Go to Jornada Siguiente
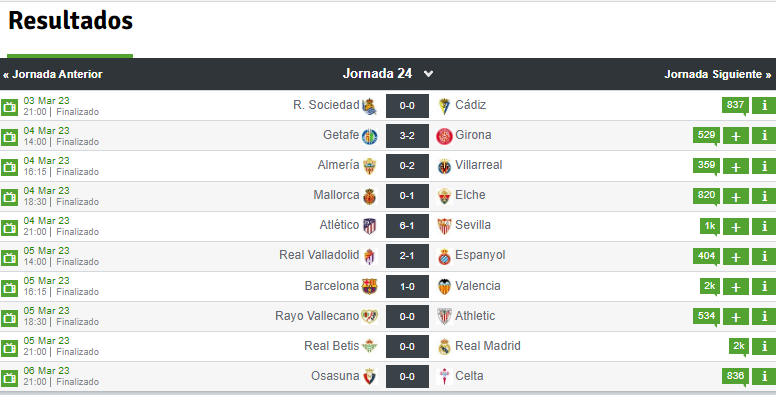 point(718,74)
